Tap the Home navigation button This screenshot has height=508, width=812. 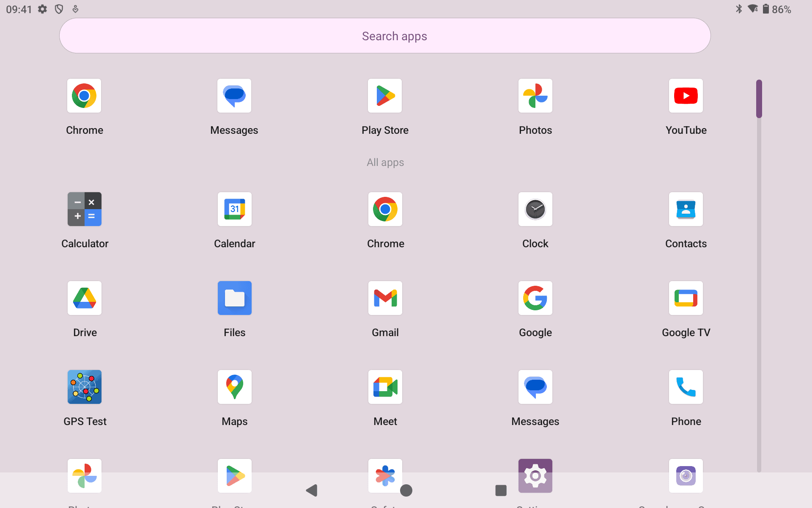[x=406, y=491]
